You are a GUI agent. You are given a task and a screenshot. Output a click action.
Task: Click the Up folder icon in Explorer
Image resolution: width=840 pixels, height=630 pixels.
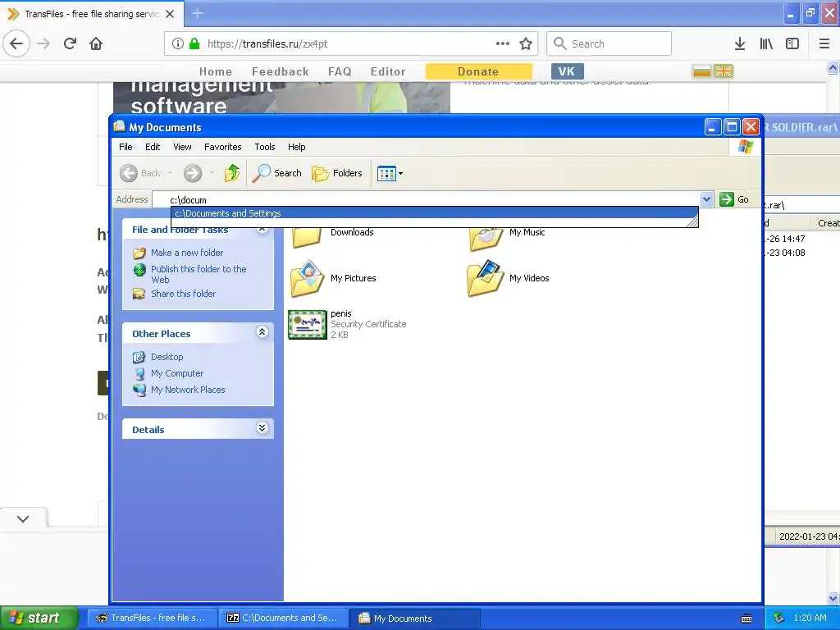coord(232,173)
